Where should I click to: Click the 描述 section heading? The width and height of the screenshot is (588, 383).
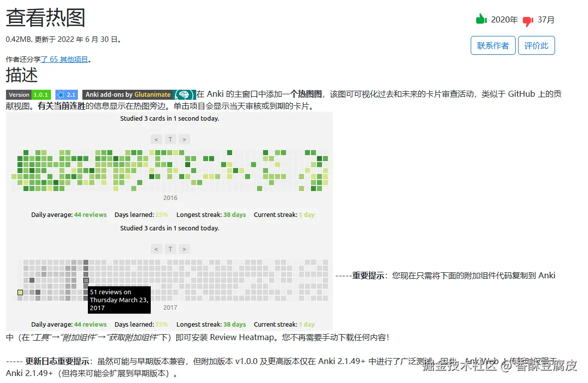coord(22,75)
